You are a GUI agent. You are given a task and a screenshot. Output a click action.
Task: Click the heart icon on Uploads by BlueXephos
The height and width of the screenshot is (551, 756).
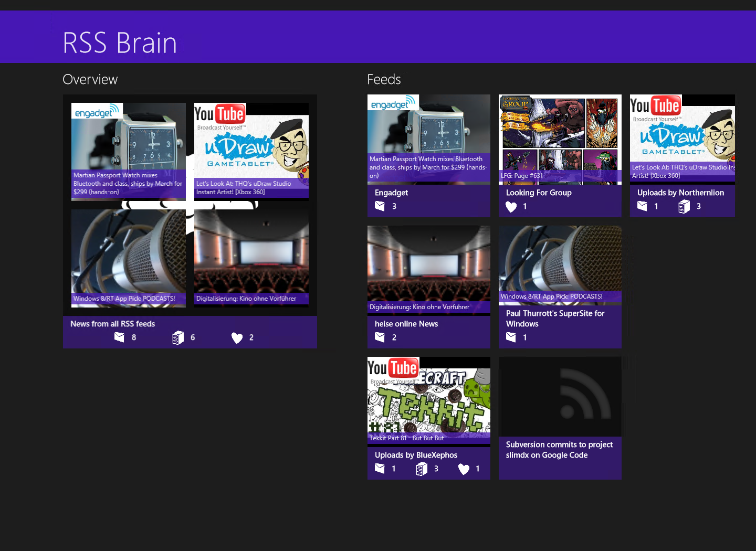[x=464, y=469]
